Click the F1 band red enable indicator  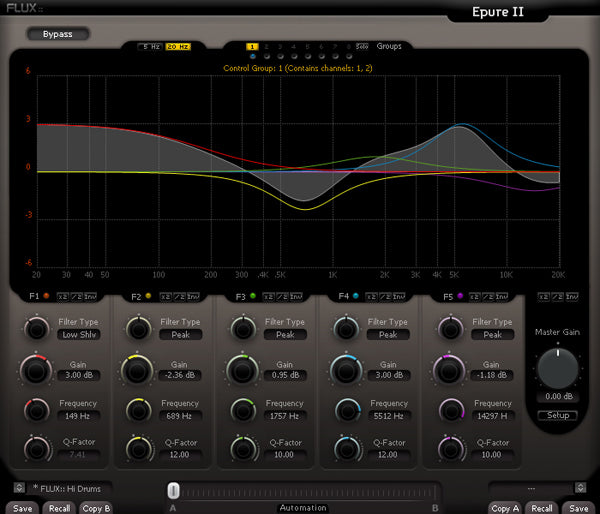(x=46, y=297)
